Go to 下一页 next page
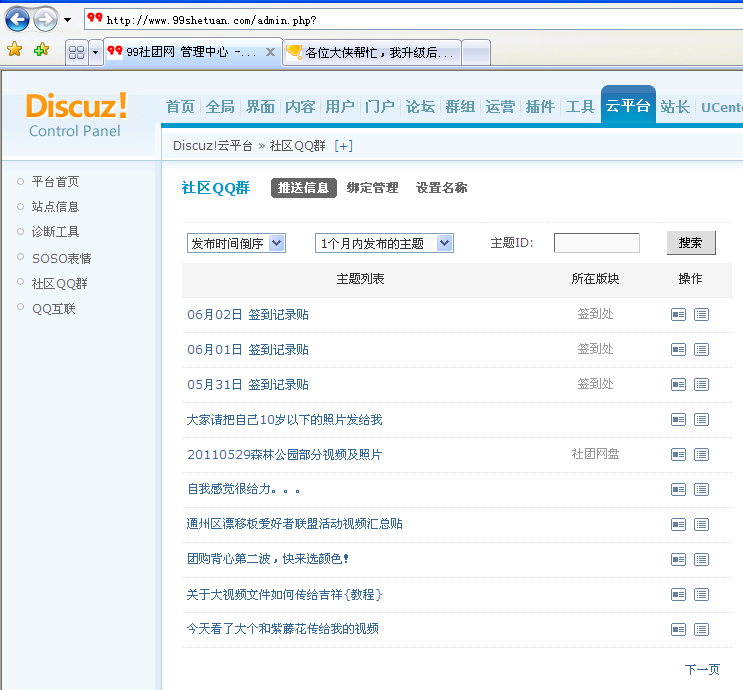The image size is (743, 690). click(703, 670)
